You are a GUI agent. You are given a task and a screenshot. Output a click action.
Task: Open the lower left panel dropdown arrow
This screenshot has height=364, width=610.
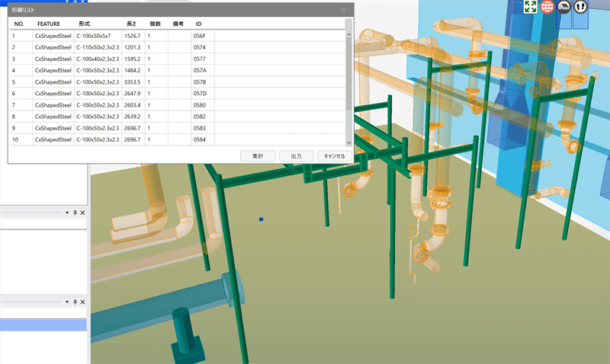point(67,303)
